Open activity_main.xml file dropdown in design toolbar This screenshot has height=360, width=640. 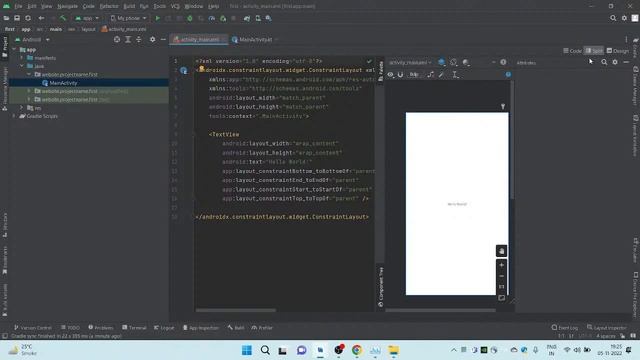coord(410,62)
